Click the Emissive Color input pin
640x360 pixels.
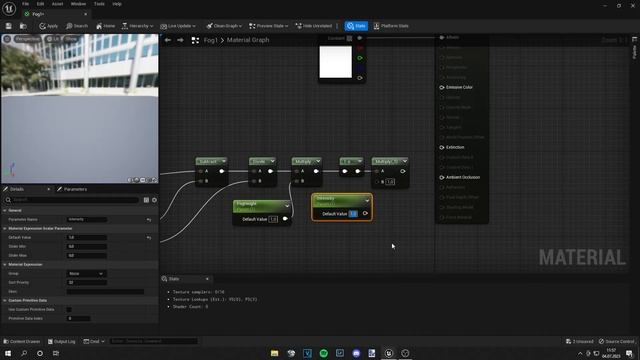click(x=442, y=87)
